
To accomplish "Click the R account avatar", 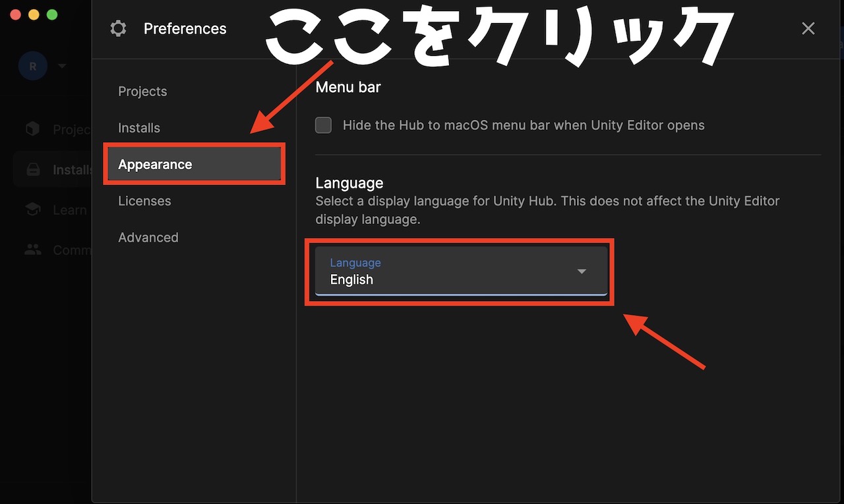I will click(33, 66).
